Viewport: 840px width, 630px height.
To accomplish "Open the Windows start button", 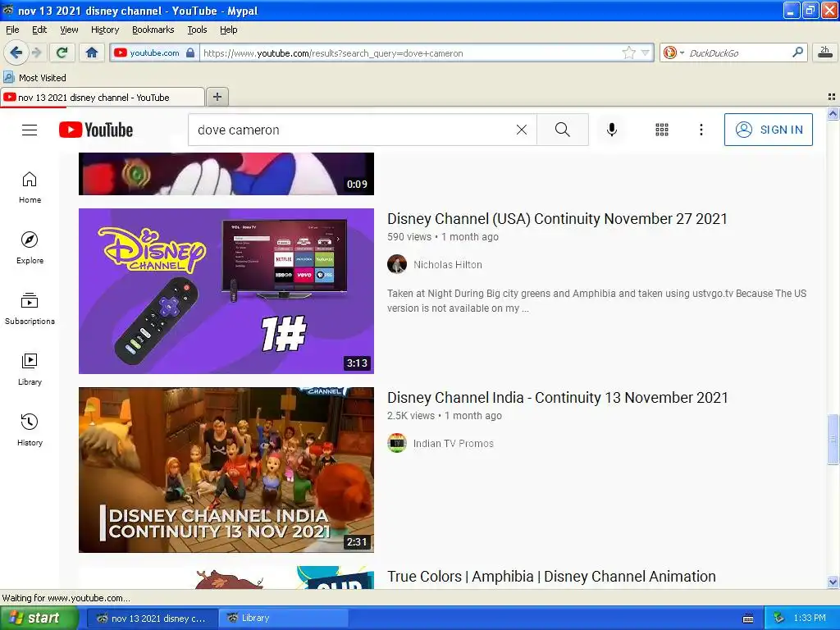I will (39, 618).
